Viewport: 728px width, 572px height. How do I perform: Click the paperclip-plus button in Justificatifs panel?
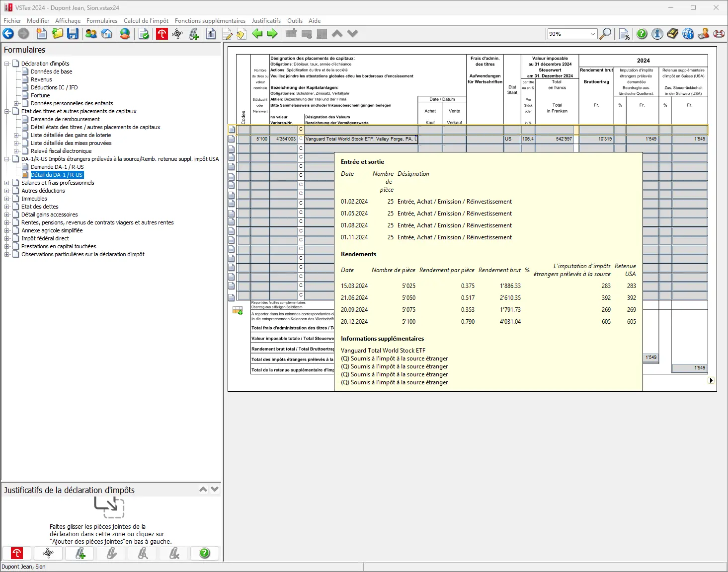tap(80, 553)
